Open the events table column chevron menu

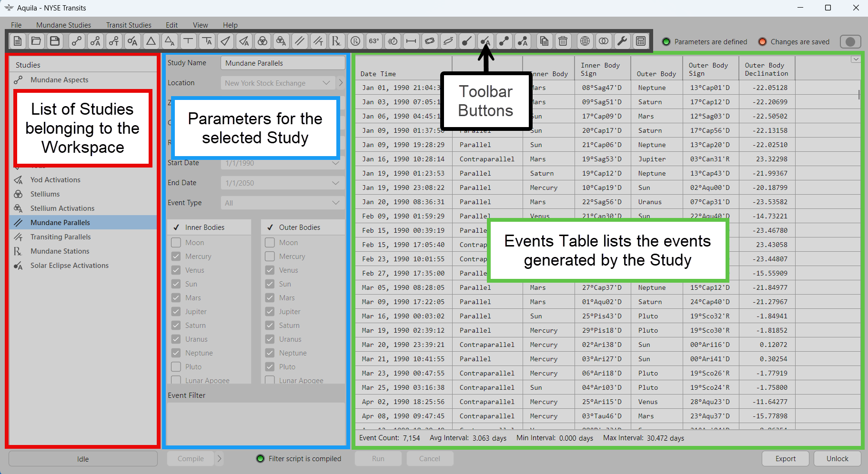(x=856, y=59)
